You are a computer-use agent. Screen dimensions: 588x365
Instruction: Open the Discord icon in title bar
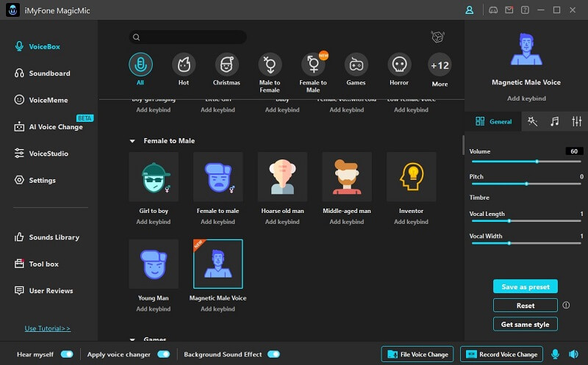click(493, 10)
